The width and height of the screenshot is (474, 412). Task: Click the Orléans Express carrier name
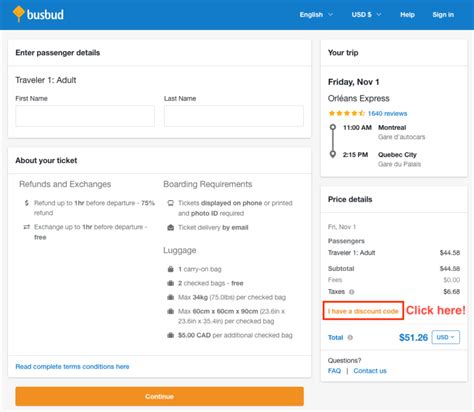pyautogui.click(x=359, y=98)
